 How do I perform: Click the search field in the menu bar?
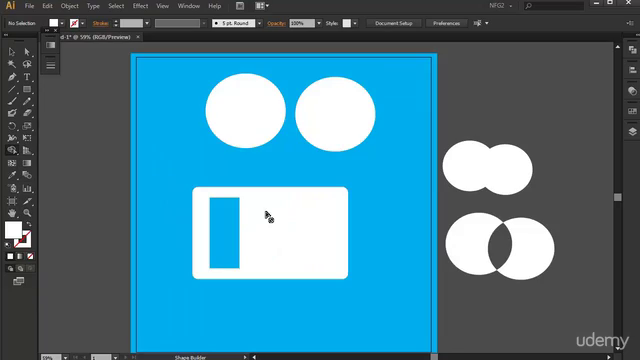(554, 6)
